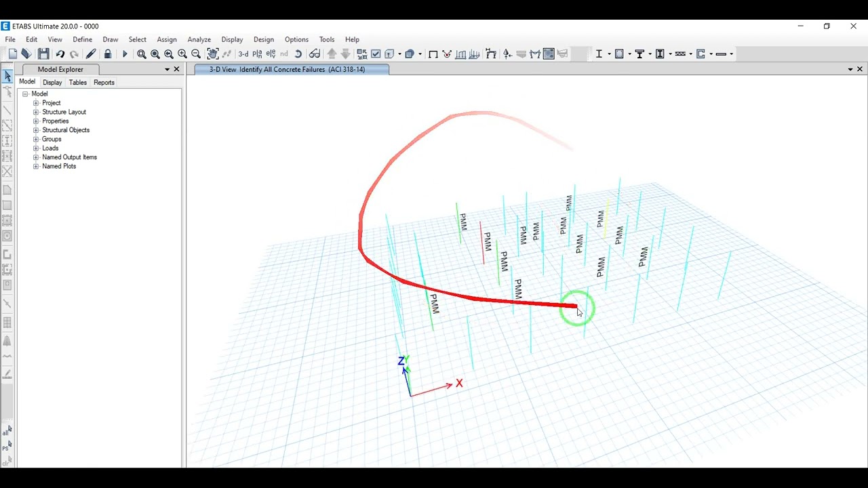Viewport: 868px width, 488px height.
Task: Click the Zoom In One Step icon
Action: 182,54
